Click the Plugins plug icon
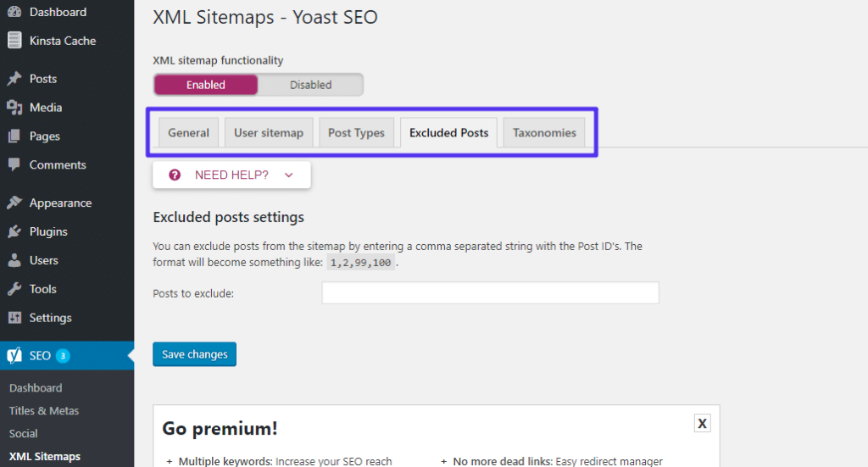The image size is (868, 467). 14,232
